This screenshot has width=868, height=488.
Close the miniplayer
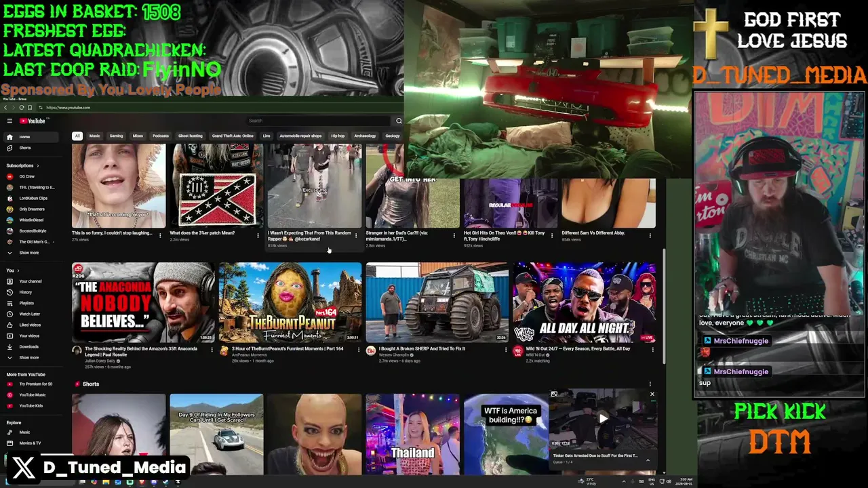652,394
